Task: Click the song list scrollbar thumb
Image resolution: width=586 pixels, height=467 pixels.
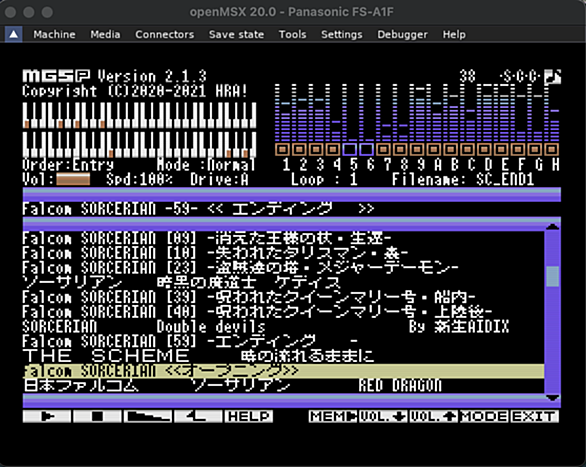Action: (x=552, y=276)
